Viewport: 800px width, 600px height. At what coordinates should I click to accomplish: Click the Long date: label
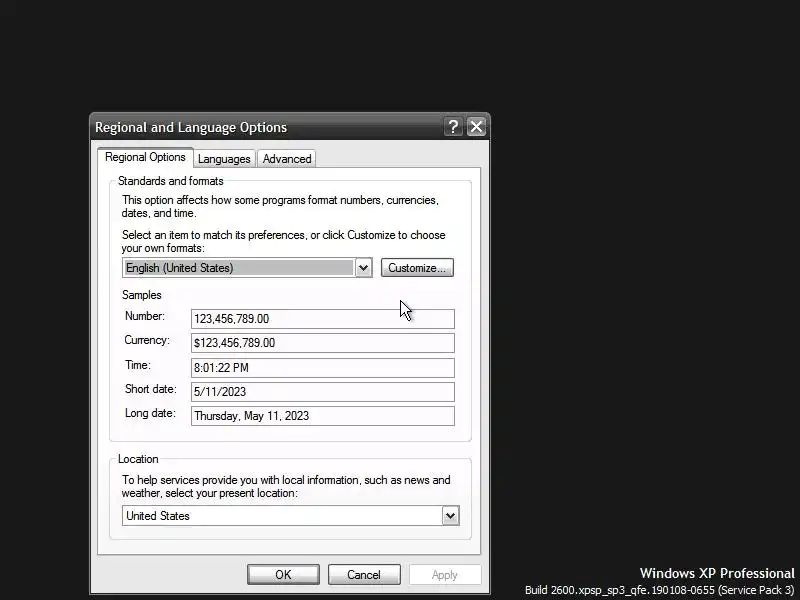(x=150, y=413)
